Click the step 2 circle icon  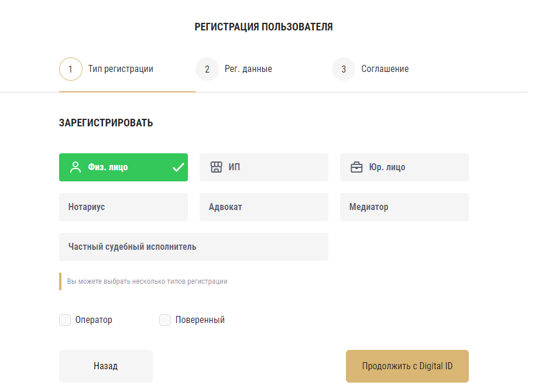coord(207,69)
